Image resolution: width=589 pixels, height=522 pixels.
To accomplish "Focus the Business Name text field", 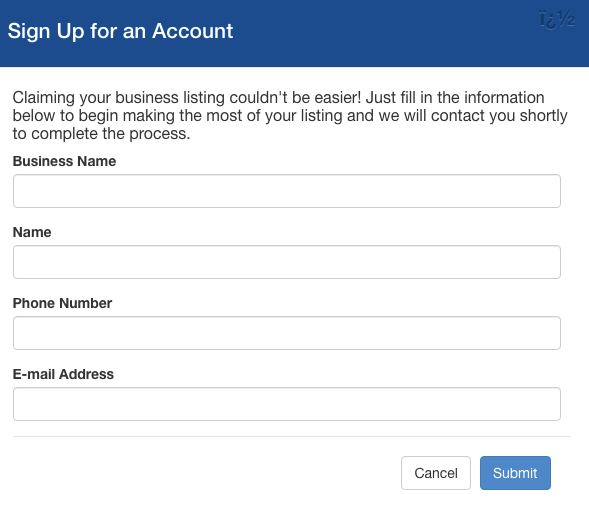I will point(287,191).
